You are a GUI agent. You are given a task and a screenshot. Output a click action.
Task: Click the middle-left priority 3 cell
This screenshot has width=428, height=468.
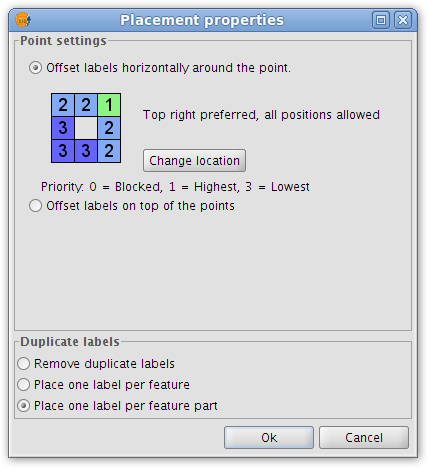(63, 128)
